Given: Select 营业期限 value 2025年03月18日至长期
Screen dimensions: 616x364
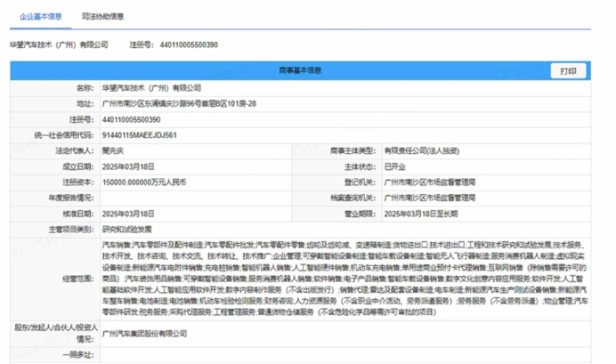Looking at the screenshot, I should pos(421,214).
